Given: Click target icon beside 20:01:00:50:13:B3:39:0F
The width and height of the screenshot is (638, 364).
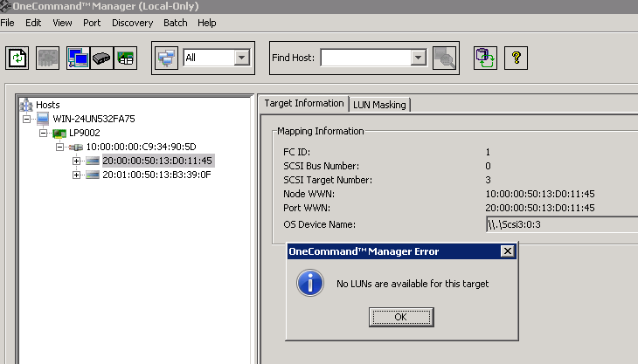Looking at the screenshot, I should click(x=93, y=175).
